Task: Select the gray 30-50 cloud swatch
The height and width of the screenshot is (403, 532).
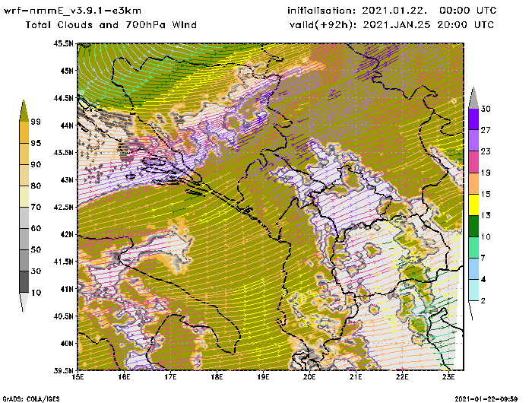Action: 24,260
